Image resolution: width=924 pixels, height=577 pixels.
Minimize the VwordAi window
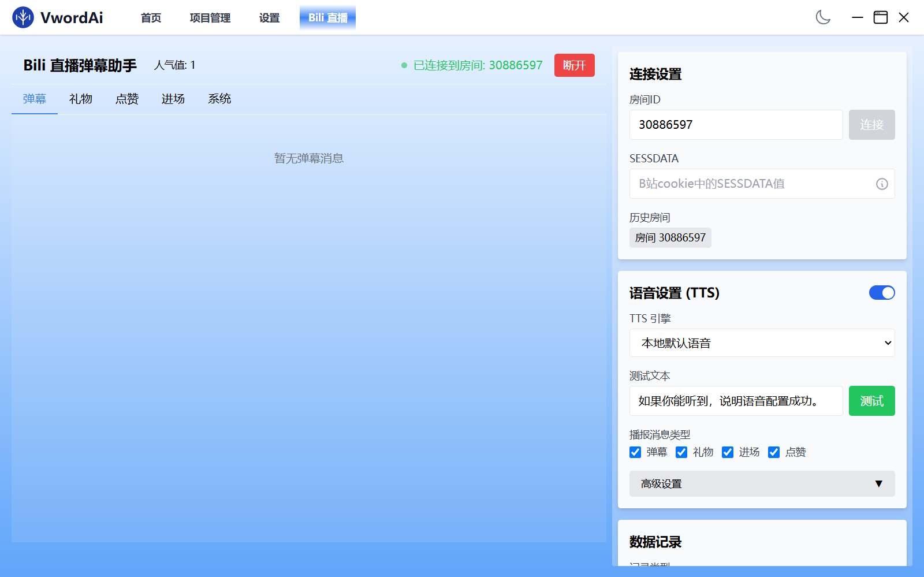[x=858, y=17]
